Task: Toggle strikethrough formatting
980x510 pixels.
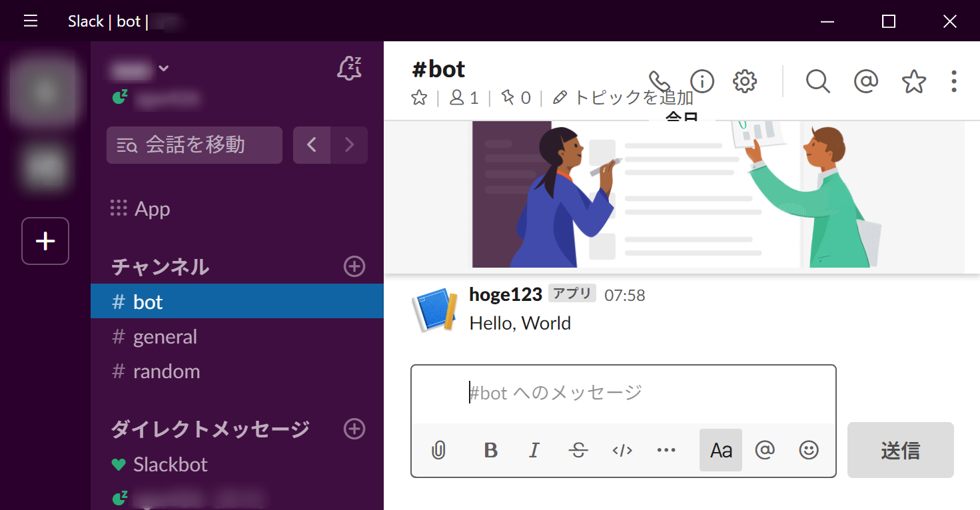Action: pyautogui.click(x=578, y=450)
